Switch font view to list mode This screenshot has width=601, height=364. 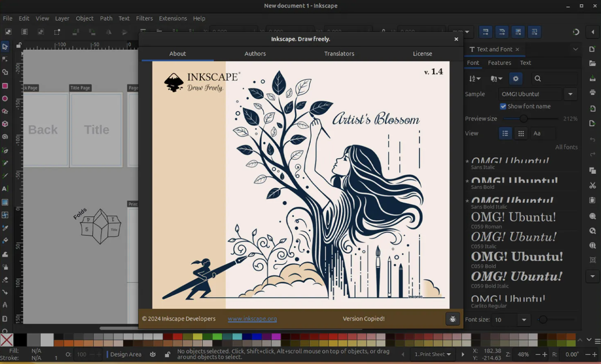[x=505, y=133]
